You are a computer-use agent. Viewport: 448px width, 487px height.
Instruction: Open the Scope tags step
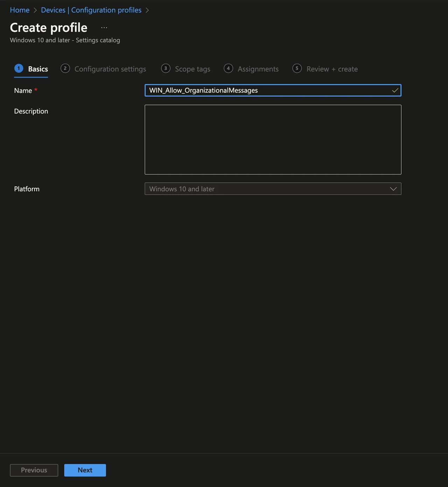coord(185,69)
